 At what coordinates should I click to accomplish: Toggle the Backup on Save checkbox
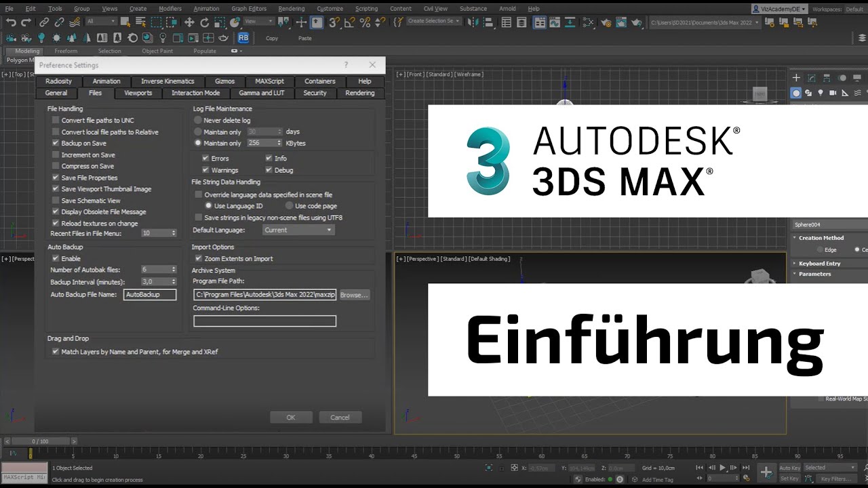56,143
